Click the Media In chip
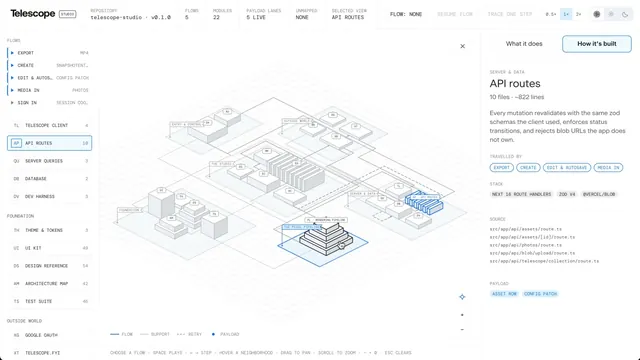The width and height of the screenshot is (640, 360). 608,167
